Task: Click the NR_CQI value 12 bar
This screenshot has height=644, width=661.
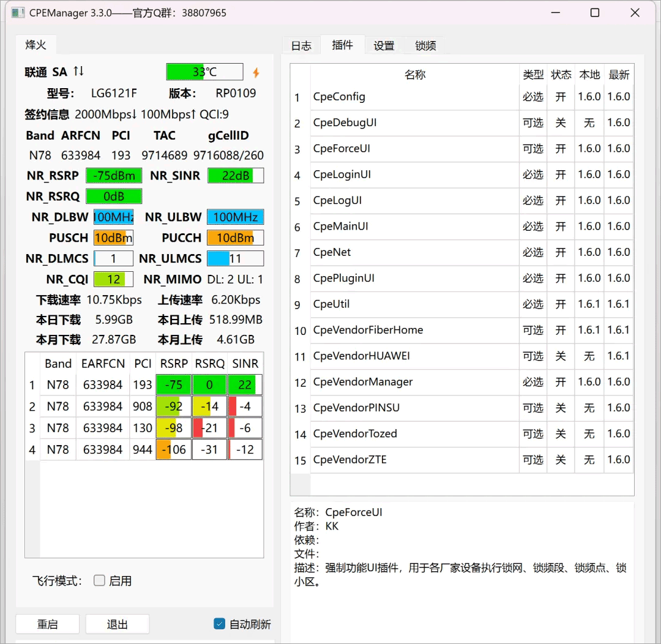Action: pos(113,279)
